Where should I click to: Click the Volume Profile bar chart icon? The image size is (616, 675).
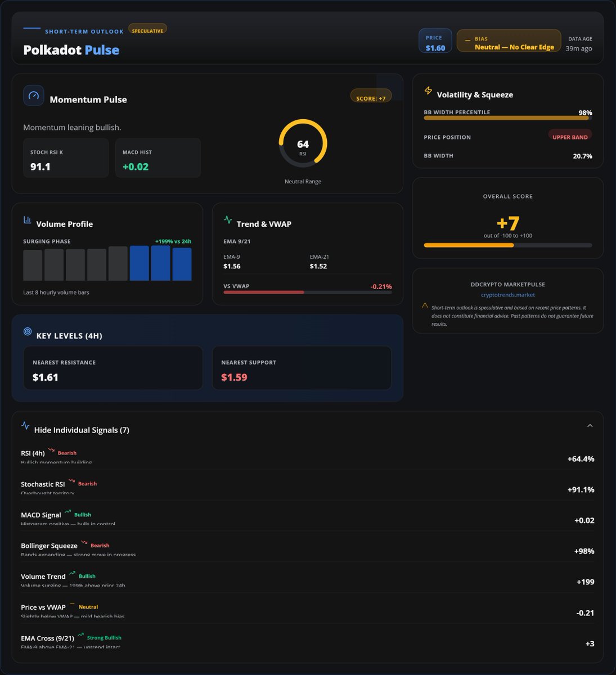tap(27, 220)
